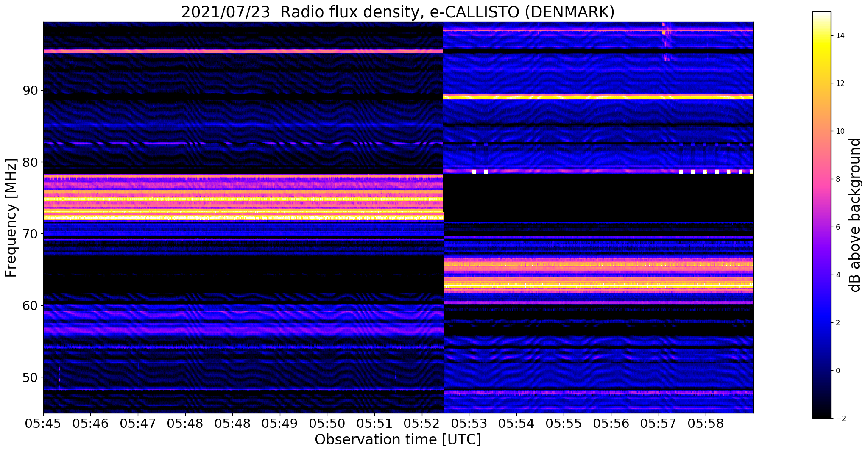Screen dimensions: 868x452
Task: Click the 'Observation time [UTC]' x-axis label
Action: click(398, 439)
